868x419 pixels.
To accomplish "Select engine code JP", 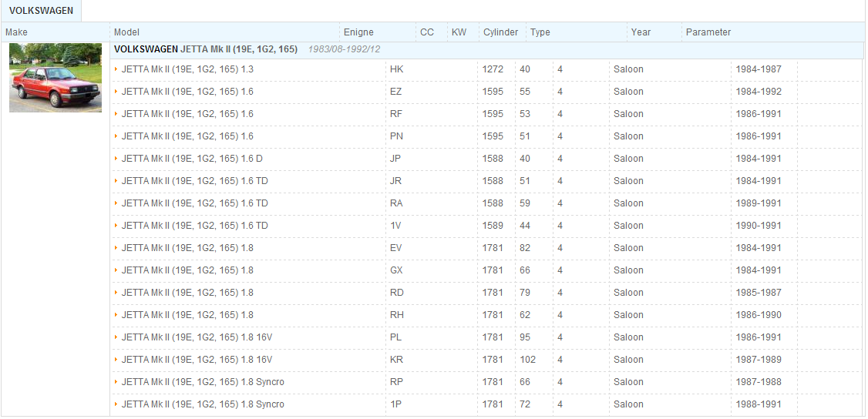I will pyautogui.click(x=395, y=159).
